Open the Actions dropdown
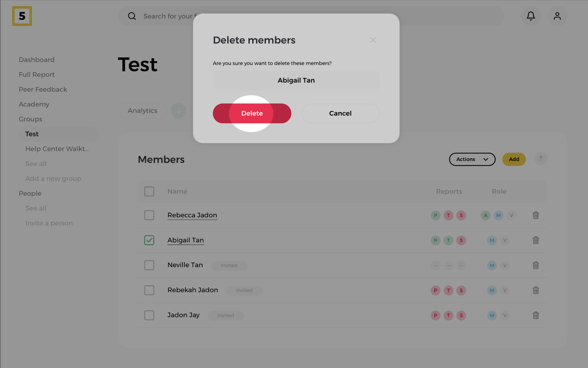The width and height of the screenshot is (588, 368). (472, 159)
